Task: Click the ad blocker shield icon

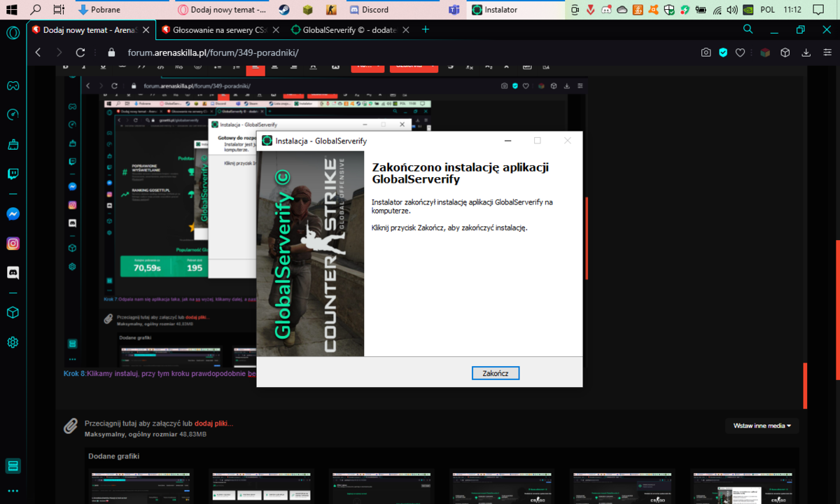Action: coord(723,52)
